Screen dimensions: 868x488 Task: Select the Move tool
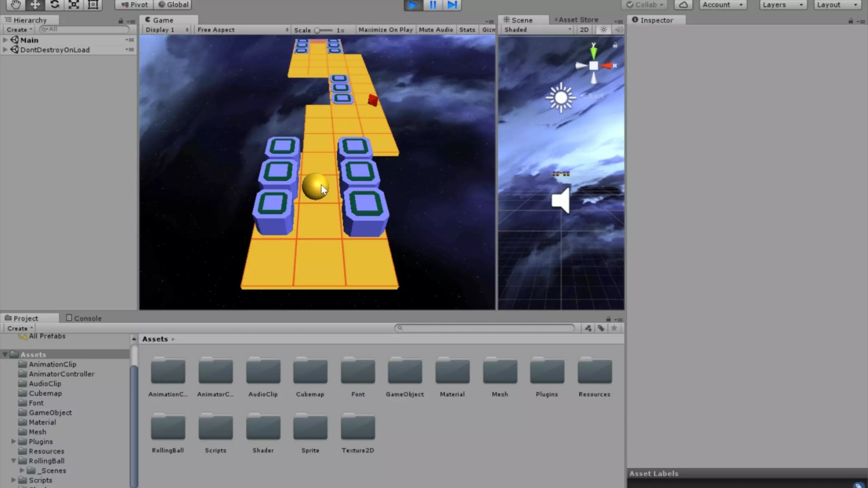click(x=35, y=5)
